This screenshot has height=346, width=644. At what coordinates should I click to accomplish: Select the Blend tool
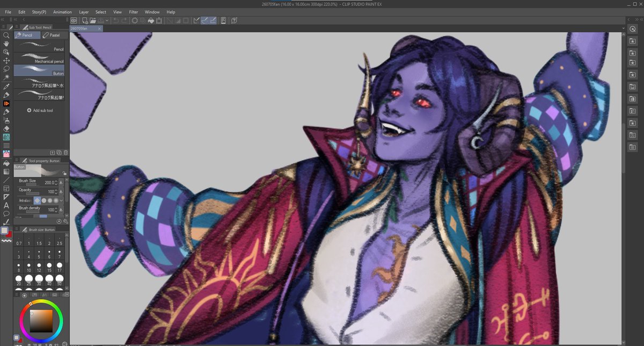click(6, 137)
